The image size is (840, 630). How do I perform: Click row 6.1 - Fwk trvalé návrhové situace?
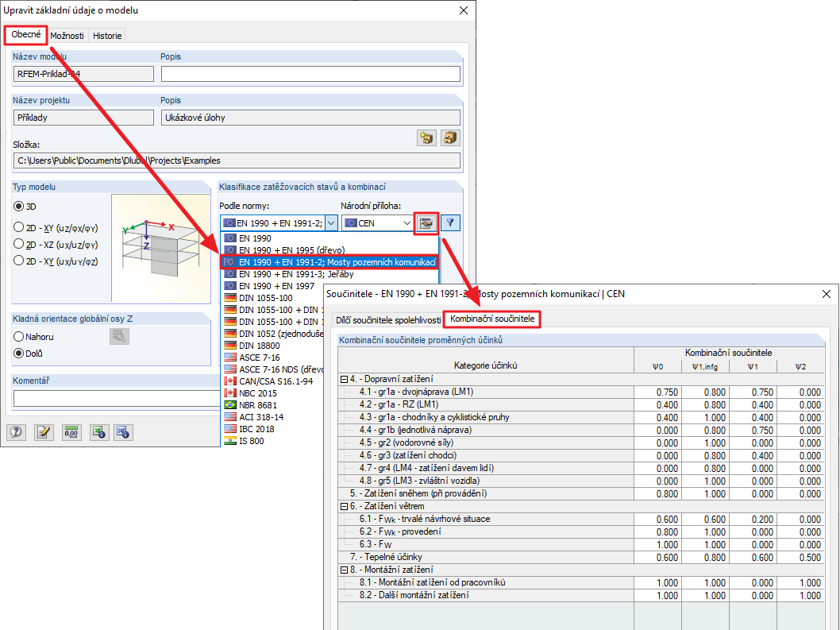click(x=581, y=519)
